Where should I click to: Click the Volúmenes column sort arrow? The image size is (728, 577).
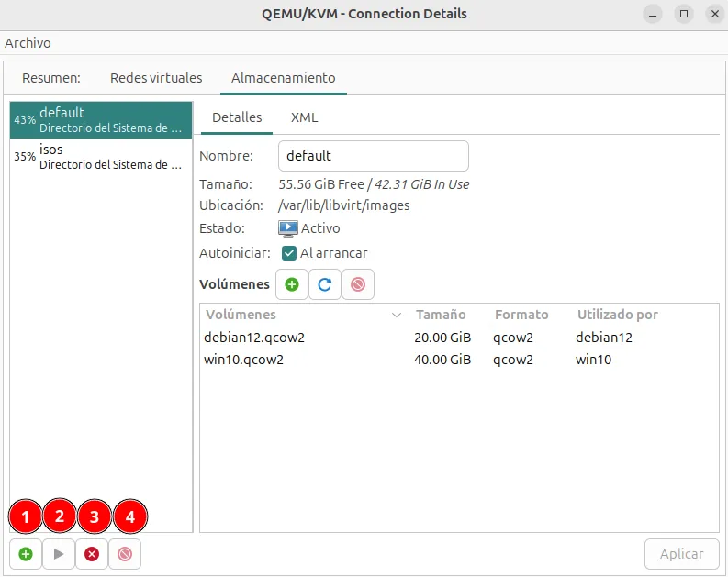(x=397, y=315)
